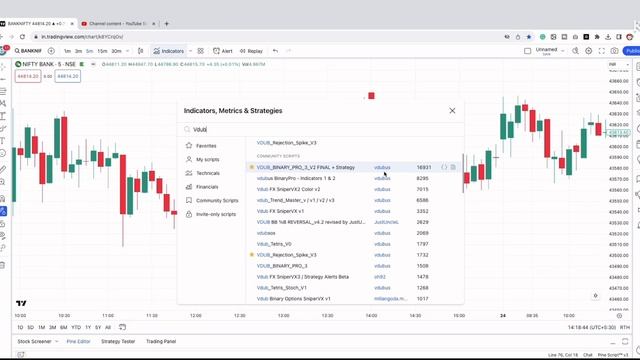Collapse the symbol legend toggle next to NIFTY BANK

pos(93,64)
